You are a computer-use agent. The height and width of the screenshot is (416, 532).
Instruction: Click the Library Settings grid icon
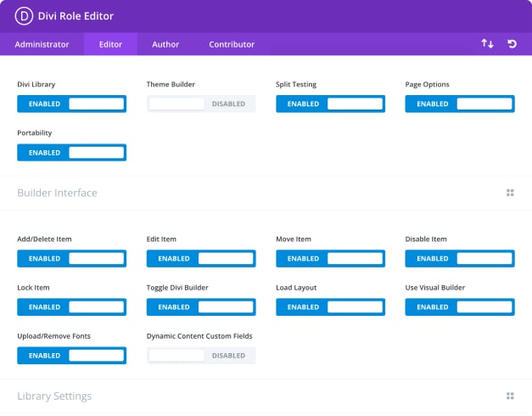(x=510, y=396)
